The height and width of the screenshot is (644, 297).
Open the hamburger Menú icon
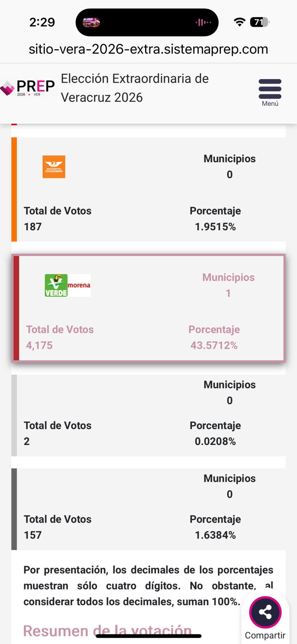(x=270, y=89)
